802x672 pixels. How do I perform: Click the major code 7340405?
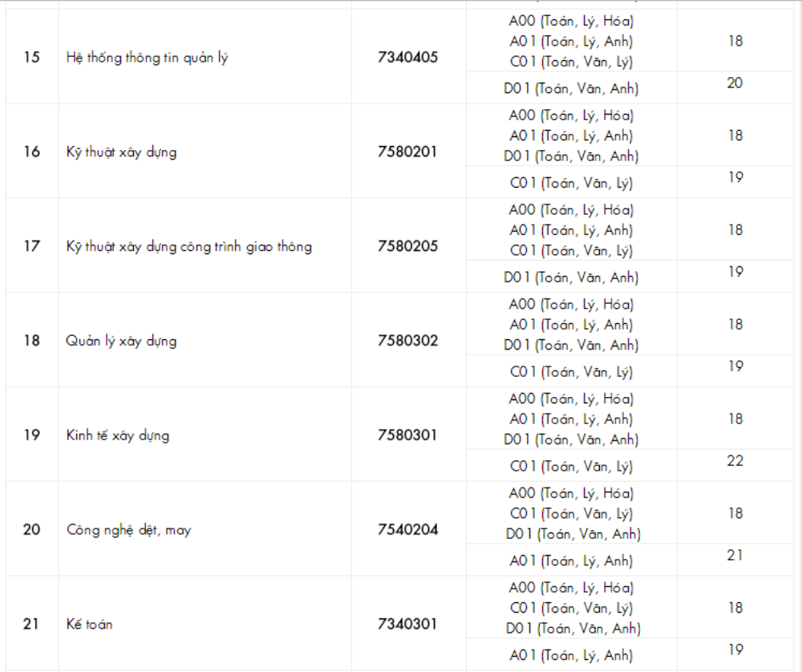[408, 58]
